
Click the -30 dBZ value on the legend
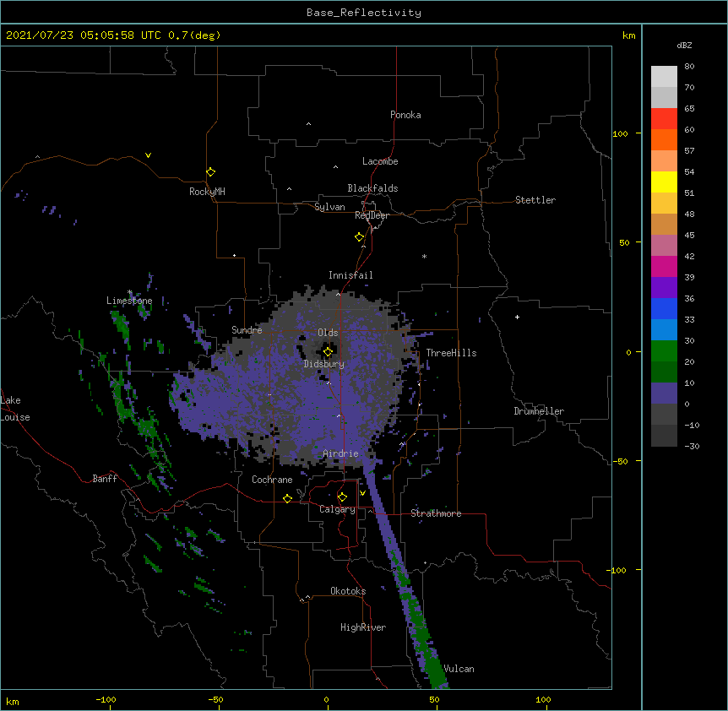pyautogui.click(x=692, y=446)
